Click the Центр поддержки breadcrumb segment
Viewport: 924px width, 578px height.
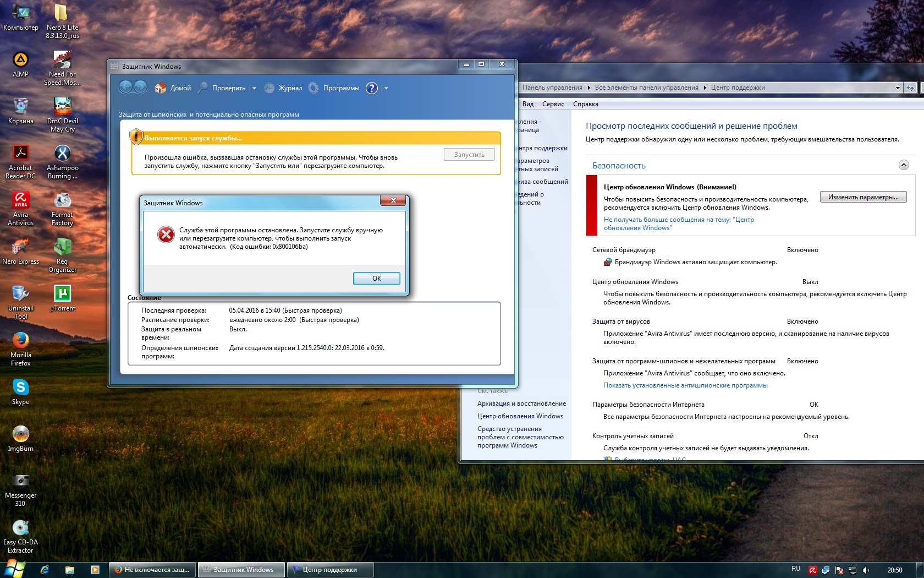point(738,88)
